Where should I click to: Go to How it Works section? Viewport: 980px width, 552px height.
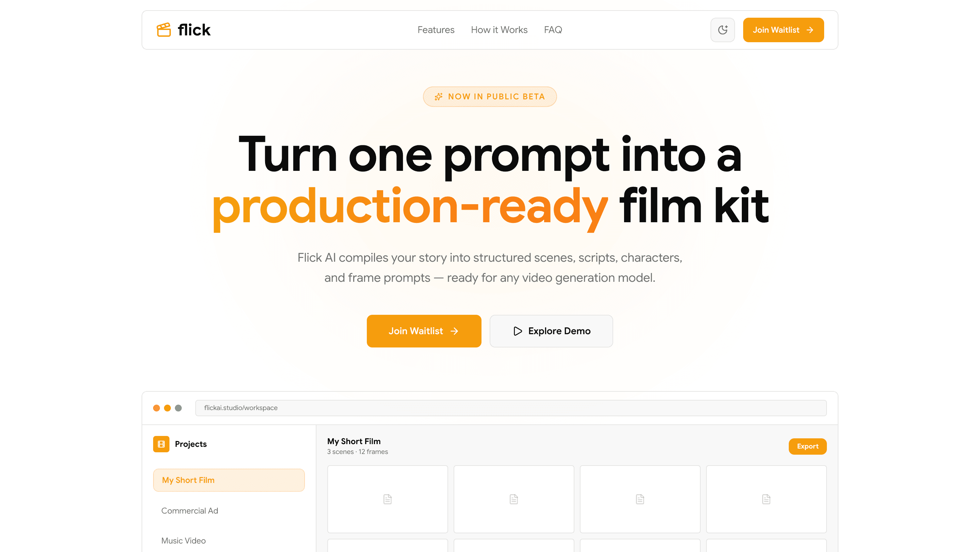click(499, 30)
